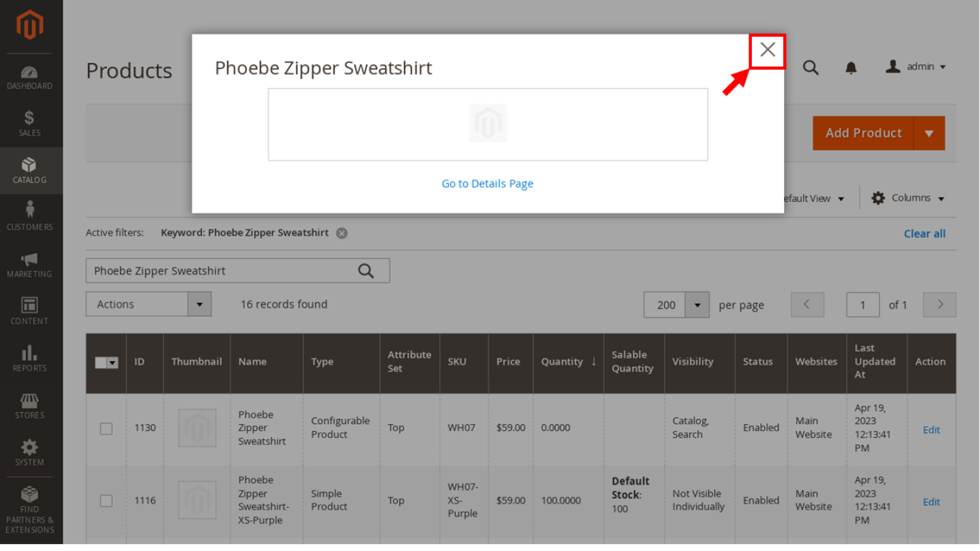Open the Stores menu in sidebar
This screenshot has width=980, height=551.
click(29, 405)
